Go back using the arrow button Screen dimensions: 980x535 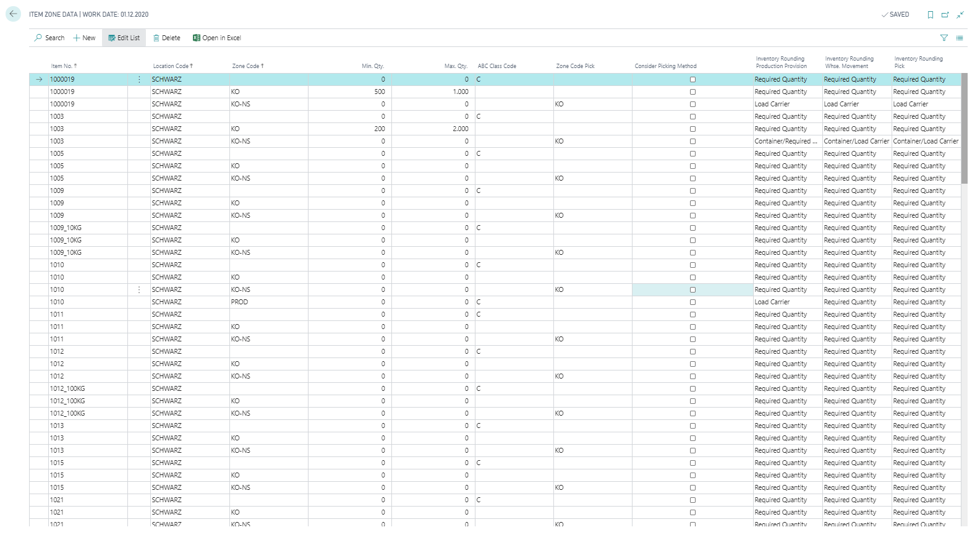point(13,14)
